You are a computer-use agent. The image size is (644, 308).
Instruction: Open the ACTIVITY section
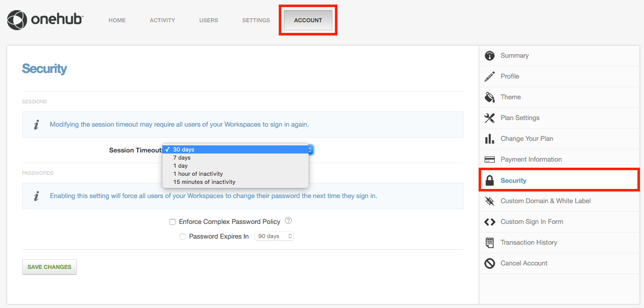click(162, 20)
